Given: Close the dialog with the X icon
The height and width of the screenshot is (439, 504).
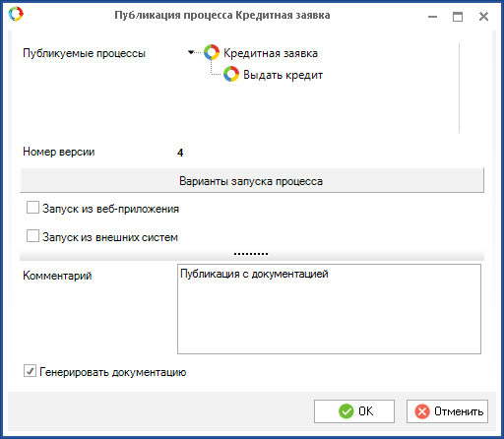Looking at the screenshot, I should click(483, 17).
